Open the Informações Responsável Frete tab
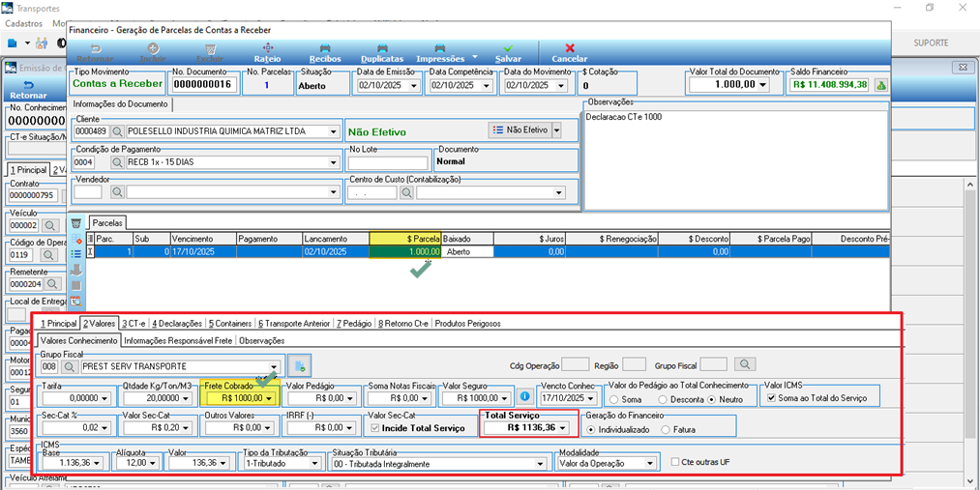980x490 pixels. tap(178, 341)
